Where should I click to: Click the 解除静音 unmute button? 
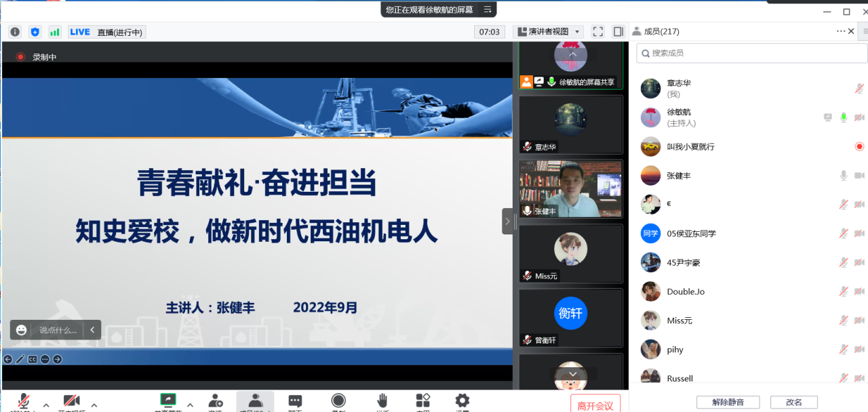click(728, 402)
